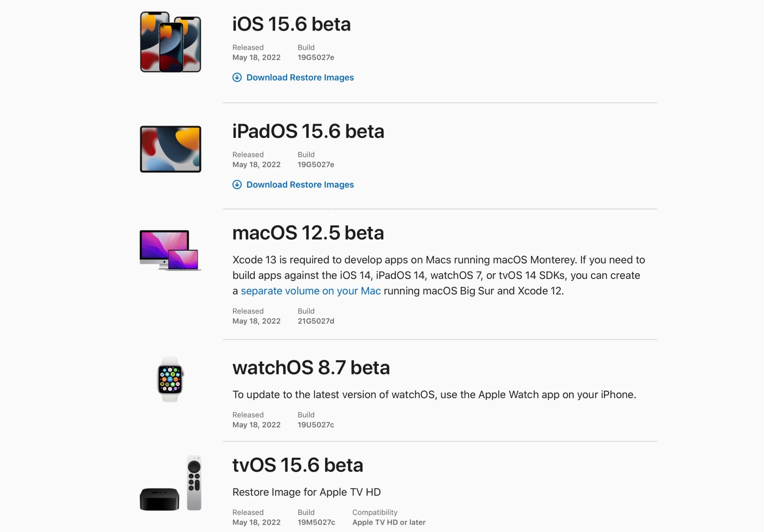Select the iPadOS 15.6 beta heading
Image resolution: width=764 pixels, height=532 pixels.
coord(308,131)
